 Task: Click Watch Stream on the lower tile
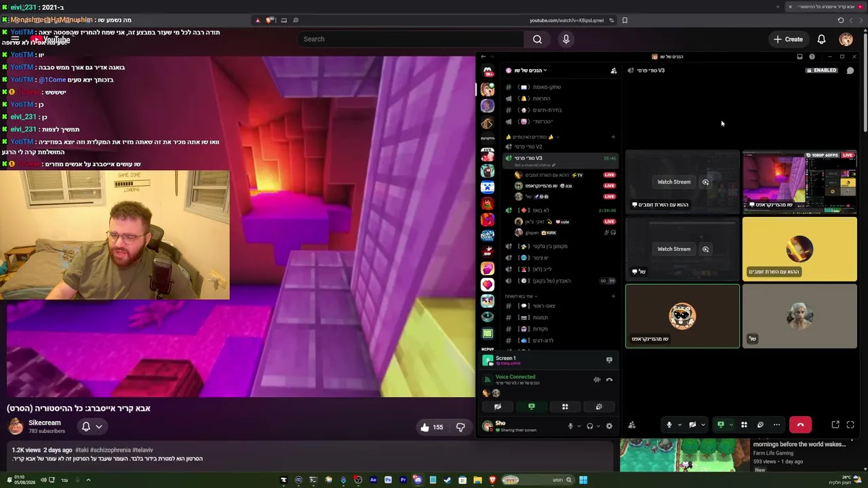pos(673,249)
